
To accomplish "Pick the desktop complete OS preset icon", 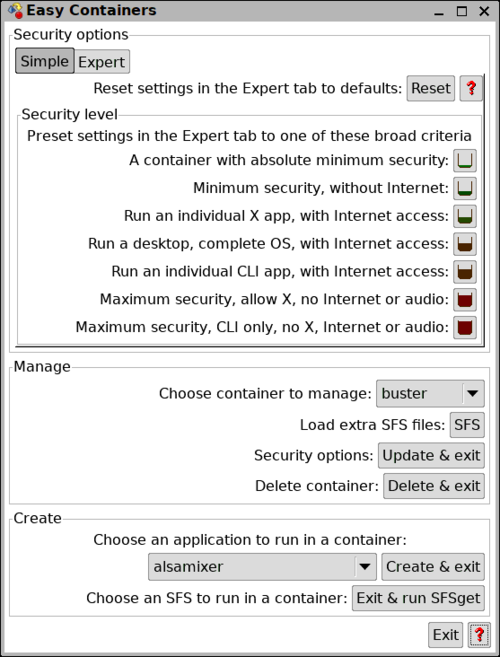I will pyautogui.click(x=465, y=244).
